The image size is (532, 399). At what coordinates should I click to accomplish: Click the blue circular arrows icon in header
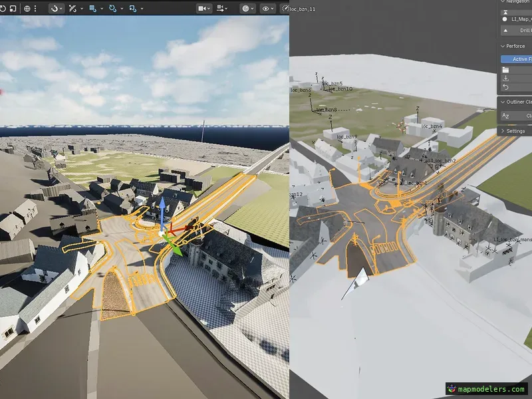112,9
